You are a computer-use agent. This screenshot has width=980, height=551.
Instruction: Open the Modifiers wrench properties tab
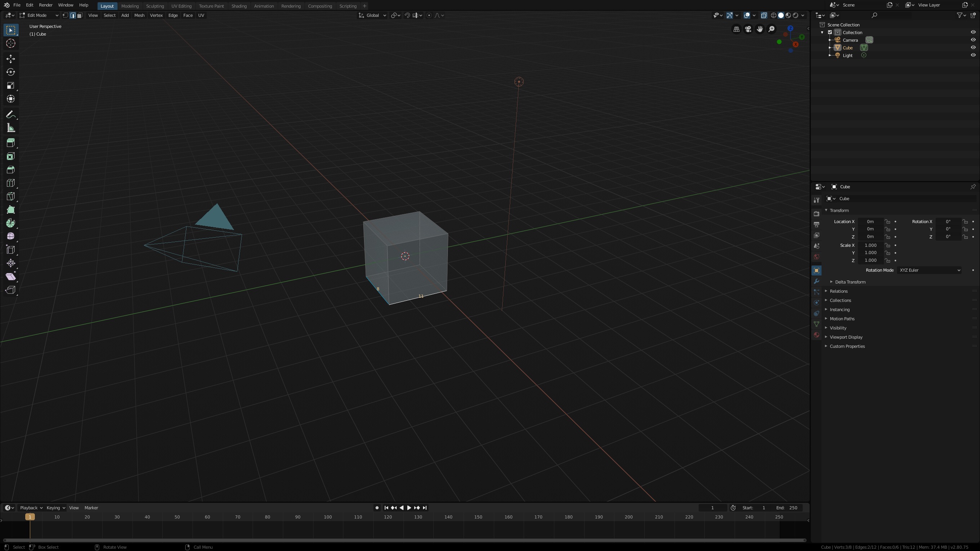coord(817,281)
